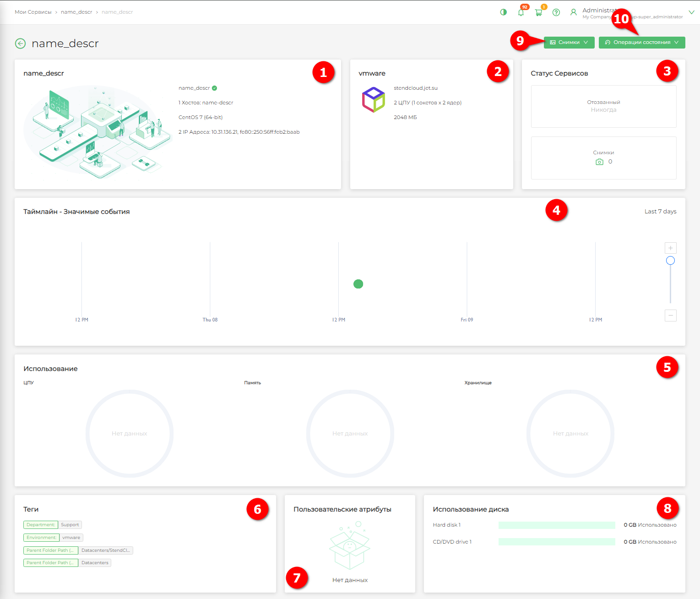Select the Department: Support tag
Viewport: 700px width, 599px height.
click(53, 525)
